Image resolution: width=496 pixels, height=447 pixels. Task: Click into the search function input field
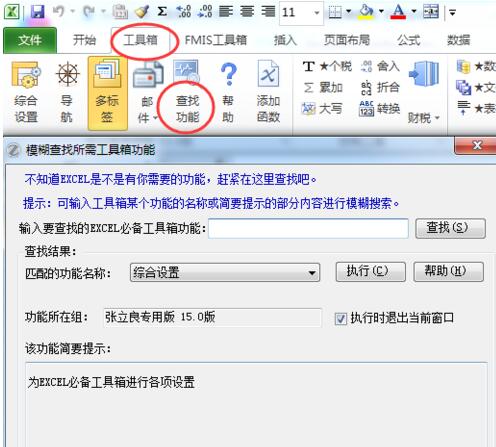click(308, 229)
